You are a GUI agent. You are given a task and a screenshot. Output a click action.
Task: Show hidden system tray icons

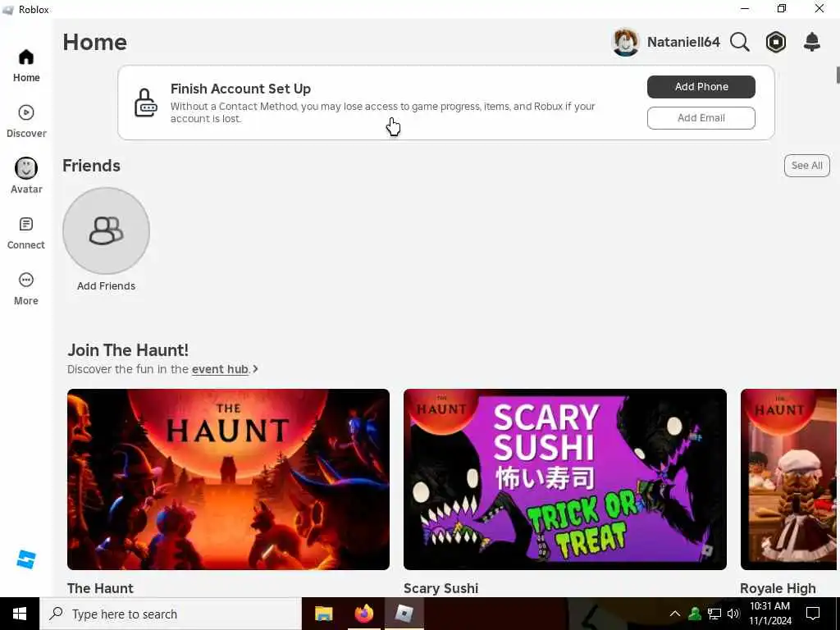pyautogui.click(x=675, y=614)
